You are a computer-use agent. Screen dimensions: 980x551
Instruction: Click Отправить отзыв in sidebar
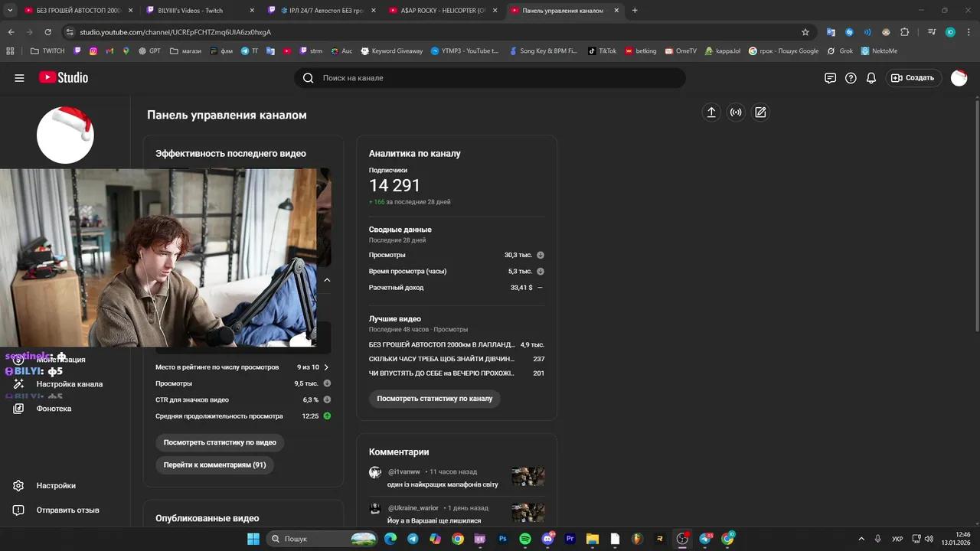tap(68, 510)
